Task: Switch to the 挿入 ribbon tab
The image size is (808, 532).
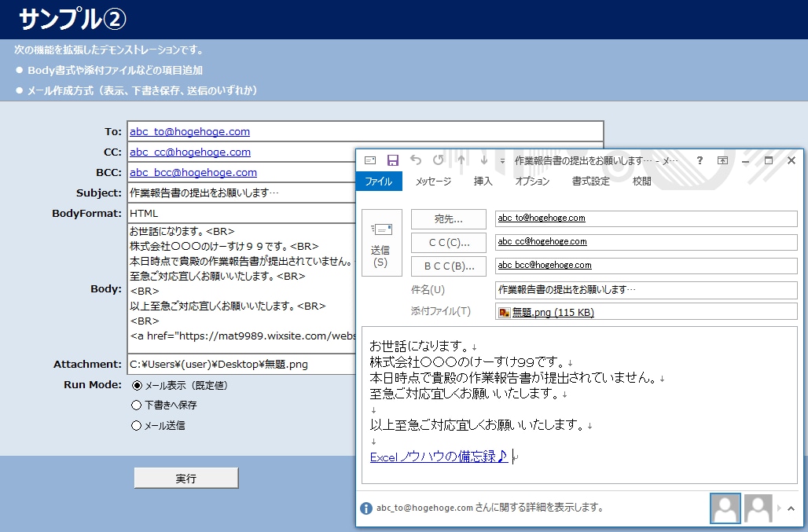Action: 483,182
